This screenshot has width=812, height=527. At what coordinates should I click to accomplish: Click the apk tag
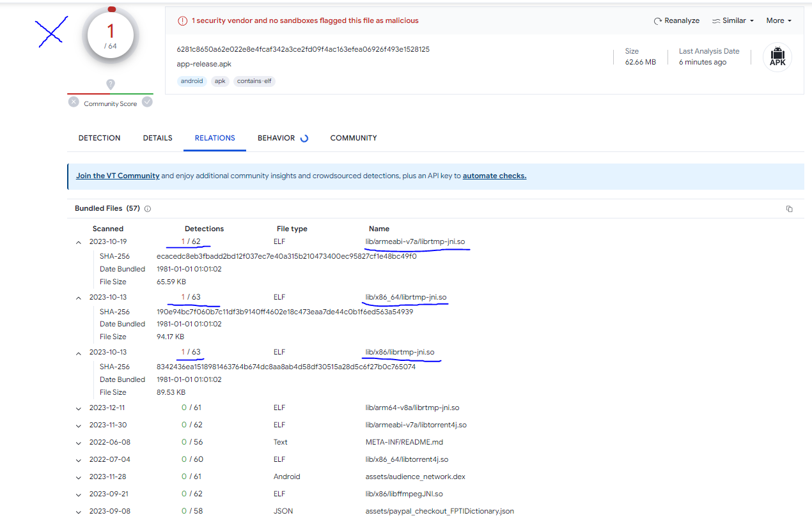pyautogui.click(x=220, y=81)
